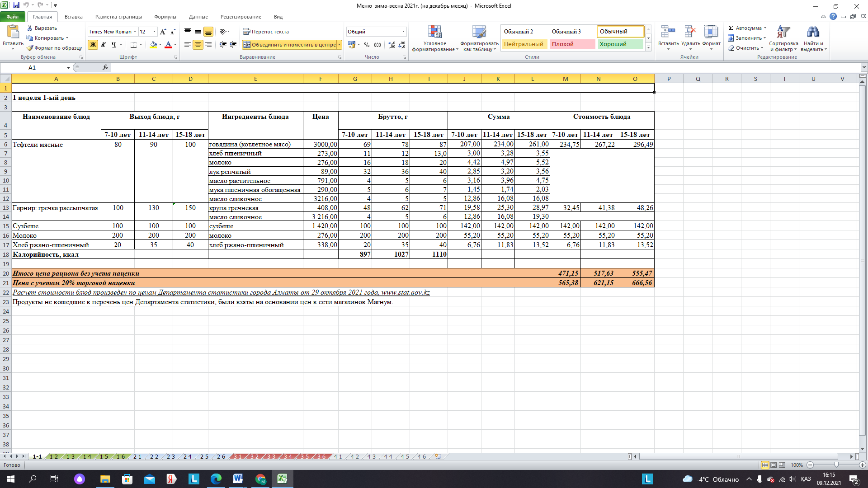Click the Paste (Вставить) clipboard icon

click(x=13, y=32)
